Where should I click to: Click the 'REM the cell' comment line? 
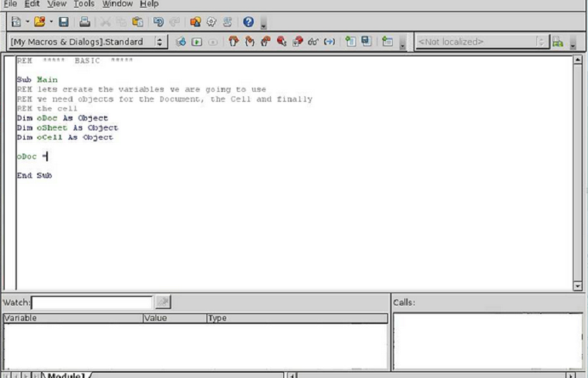coord(47,109)
